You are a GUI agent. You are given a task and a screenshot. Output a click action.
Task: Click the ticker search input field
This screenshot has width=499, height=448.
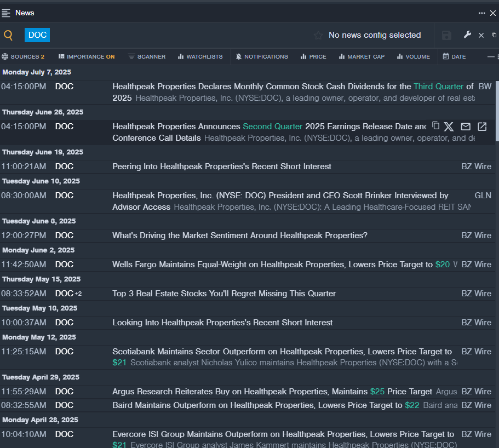180,35
